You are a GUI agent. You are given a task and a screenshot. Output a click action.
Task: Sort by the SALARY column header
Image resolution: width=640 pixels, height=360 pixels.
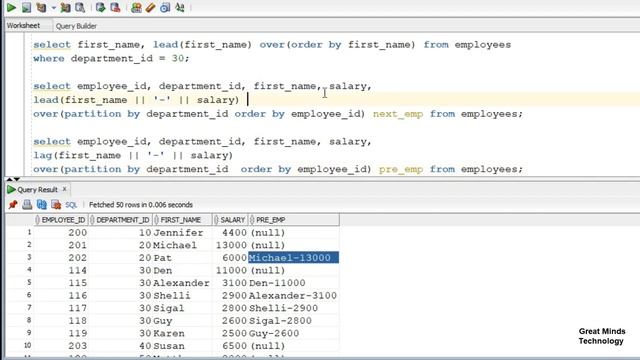[231, 220]
